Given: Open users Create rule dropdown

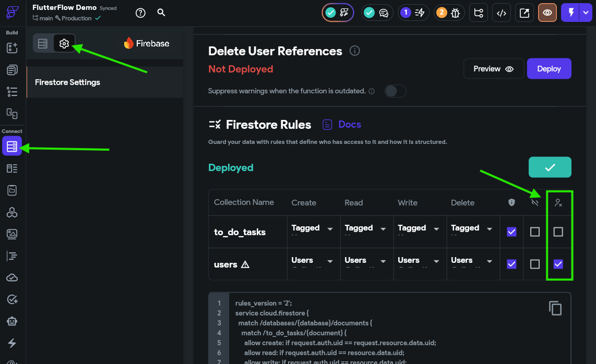Looking at the screenshot, I should tap(314, 264).
